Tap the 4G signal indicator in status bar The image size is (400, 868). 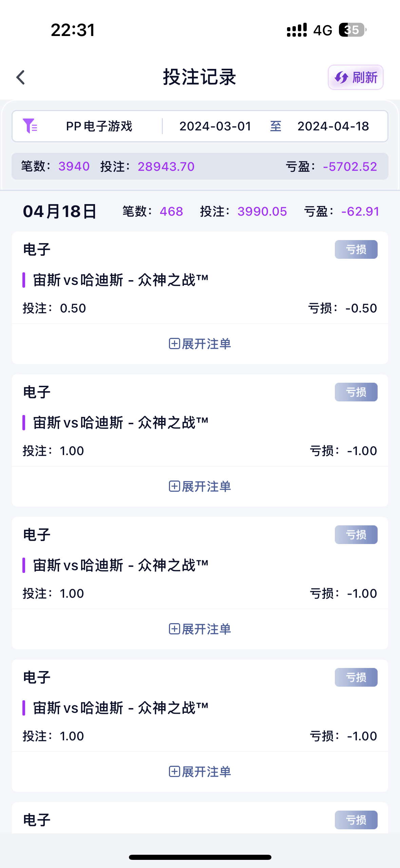coord(322,30)
